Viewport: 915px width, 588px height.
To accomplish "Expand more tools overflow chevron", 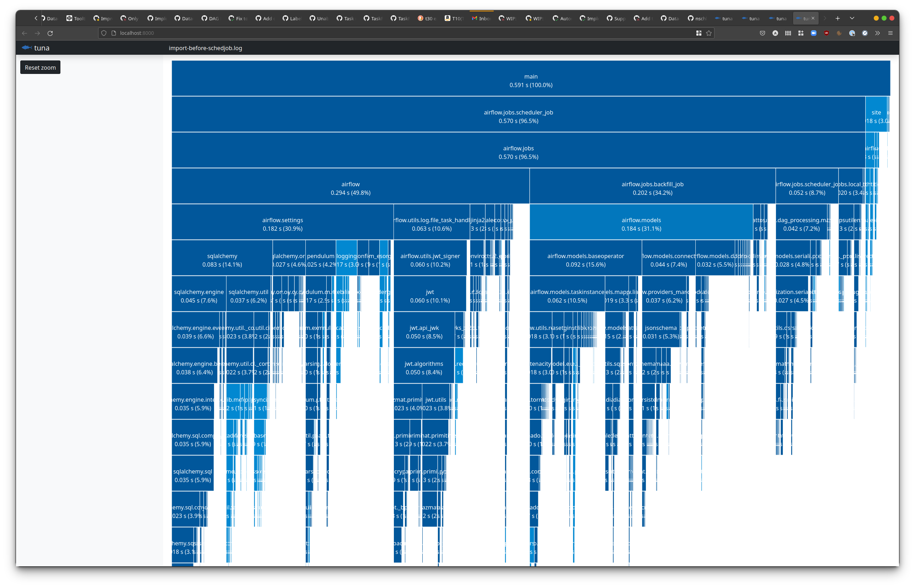I will tap(878, 33).
